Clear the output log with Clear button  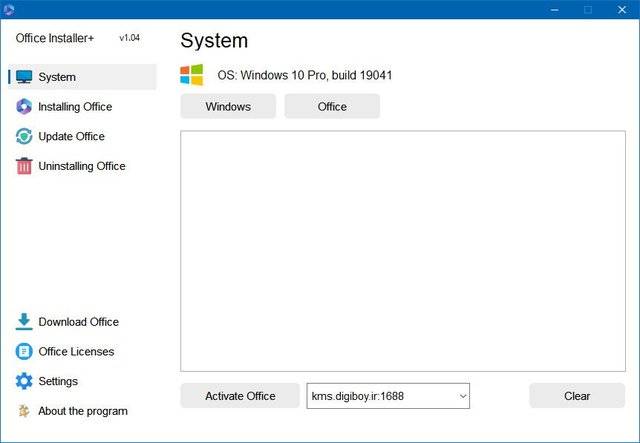(577, 396)
